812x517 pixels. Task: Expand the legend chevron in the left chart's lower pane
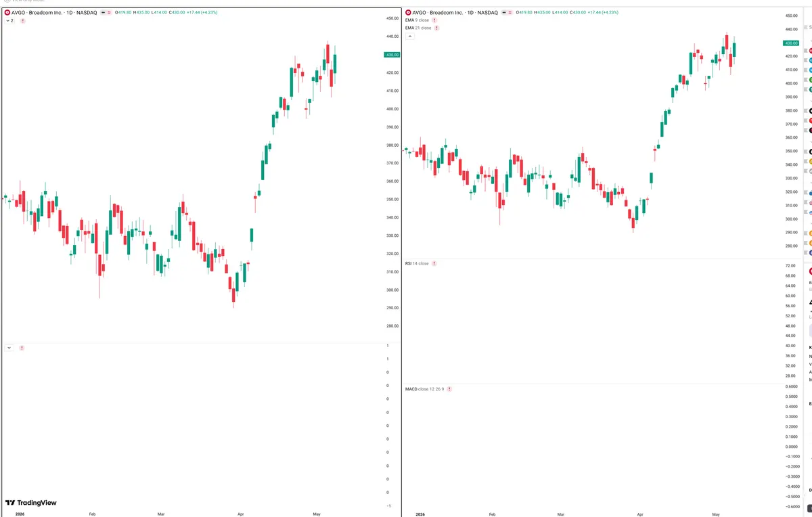[9, 348]
